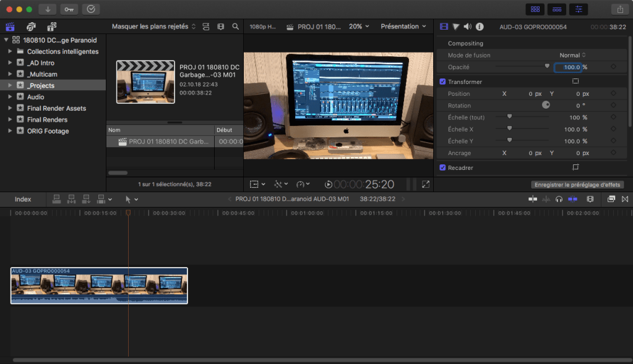
Task: Open the Effects browser icon
Action: (x=610, y=199)
